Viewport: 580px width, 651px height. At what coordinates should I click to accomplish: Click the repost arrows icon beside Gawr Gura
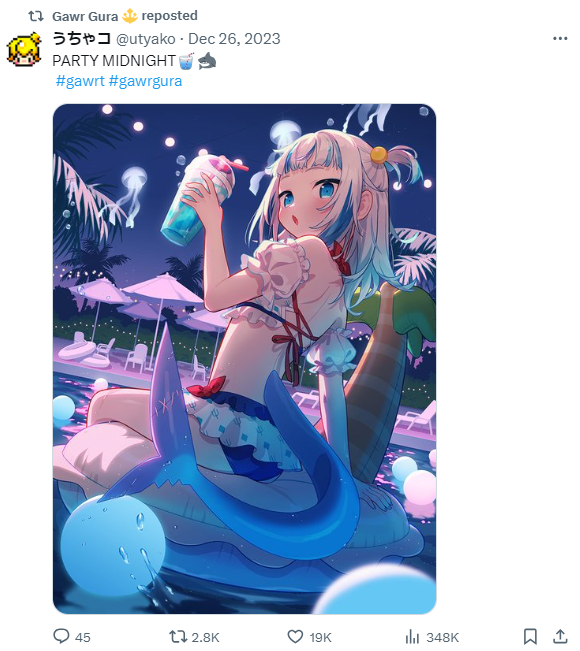click(36, 16)
